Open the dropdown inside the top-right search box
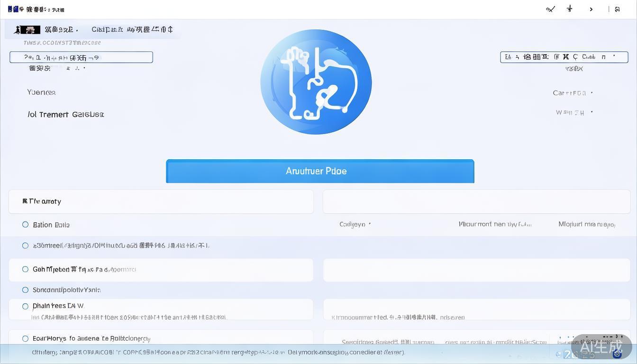Viewport: 637px width, 364px height. tap(613, 56)
